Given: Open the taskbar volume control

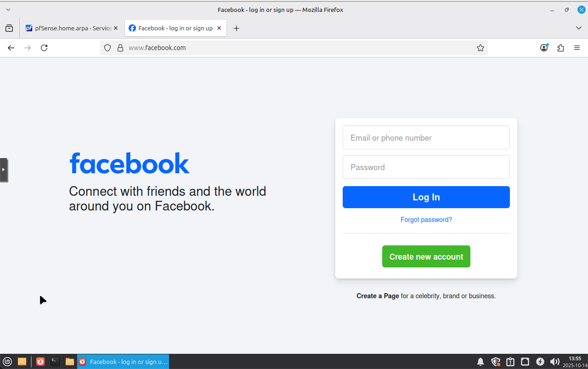Looking at the screenshot, I should (x=555, y=362).
